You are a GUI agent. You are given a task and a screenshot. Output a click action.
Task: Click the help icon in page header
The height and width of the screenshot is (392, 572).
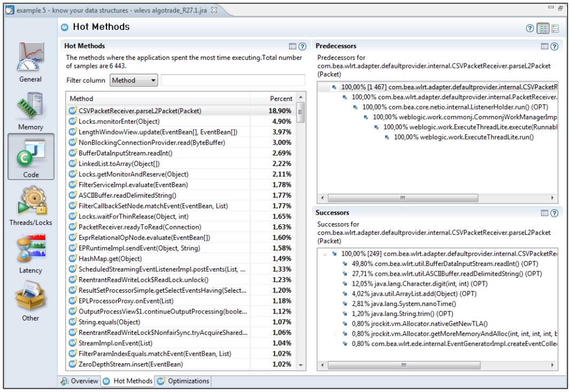[x=530, y=28]
